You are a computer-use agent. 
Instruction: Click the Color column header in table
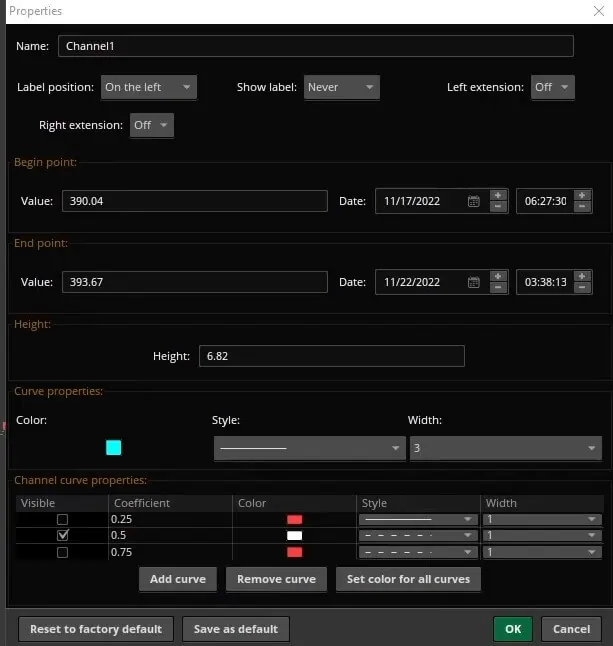(x=295, y=503)
